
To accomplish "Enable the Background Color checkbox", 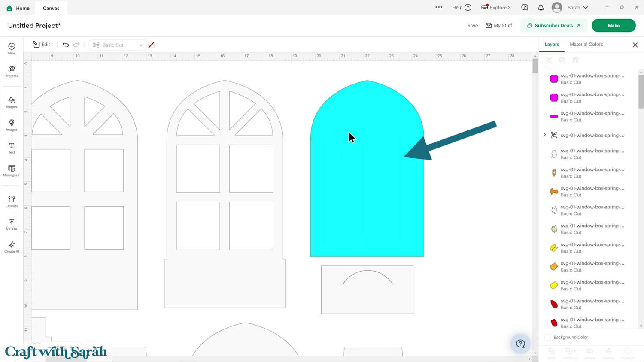I will [548, 337].
